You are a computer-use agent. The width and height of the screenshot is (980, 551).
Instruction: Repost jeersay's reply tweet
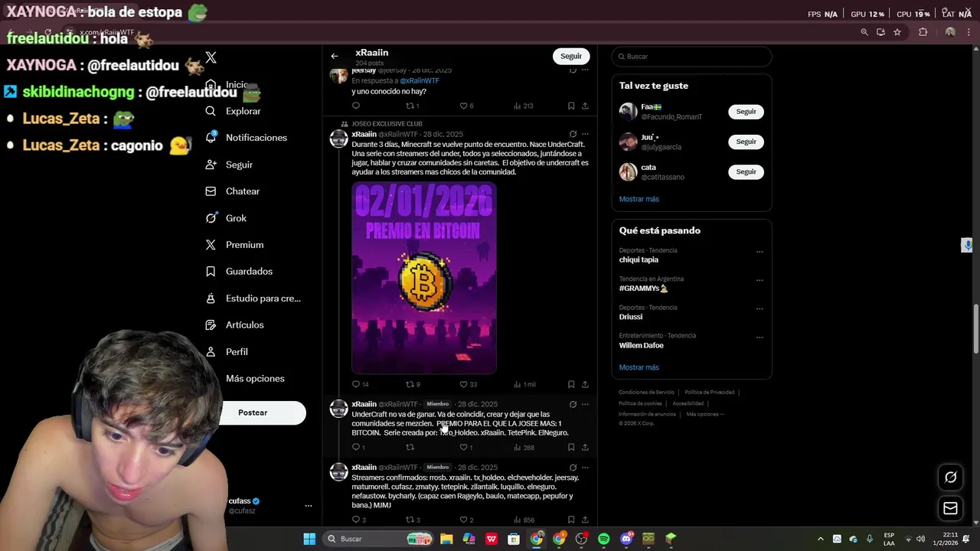coord(410,106)
